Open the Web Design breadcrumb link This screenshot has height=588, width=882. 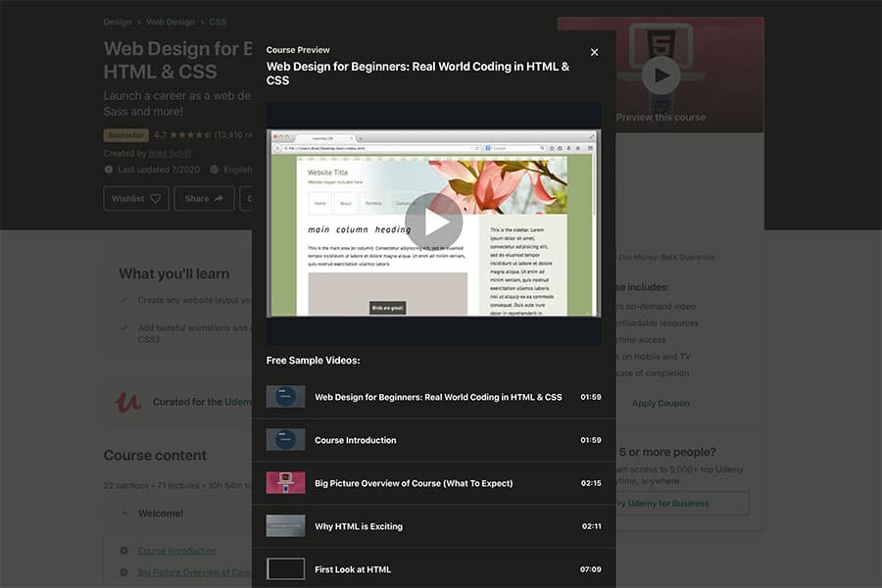[171, 22]
